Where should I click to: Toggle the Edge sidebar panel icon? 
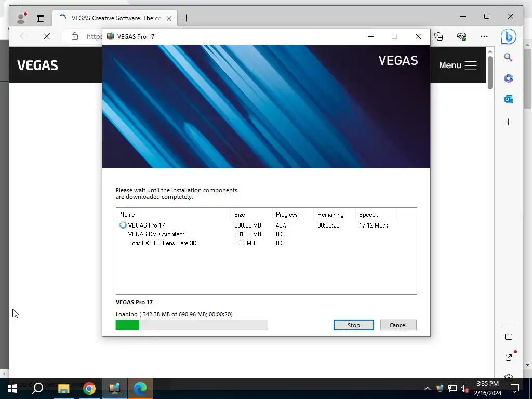pyautogui.click(x=508, y=337)
